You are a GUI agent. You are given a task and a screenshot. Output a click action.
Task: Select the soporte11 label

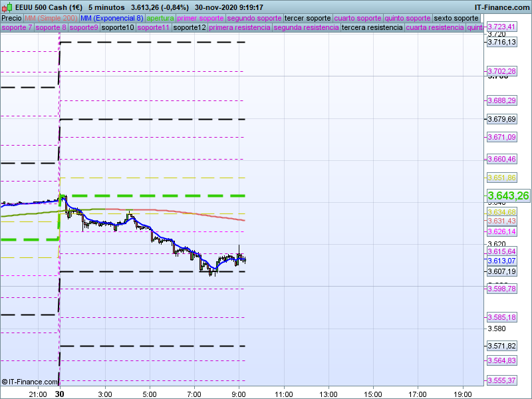coord(154,27)
